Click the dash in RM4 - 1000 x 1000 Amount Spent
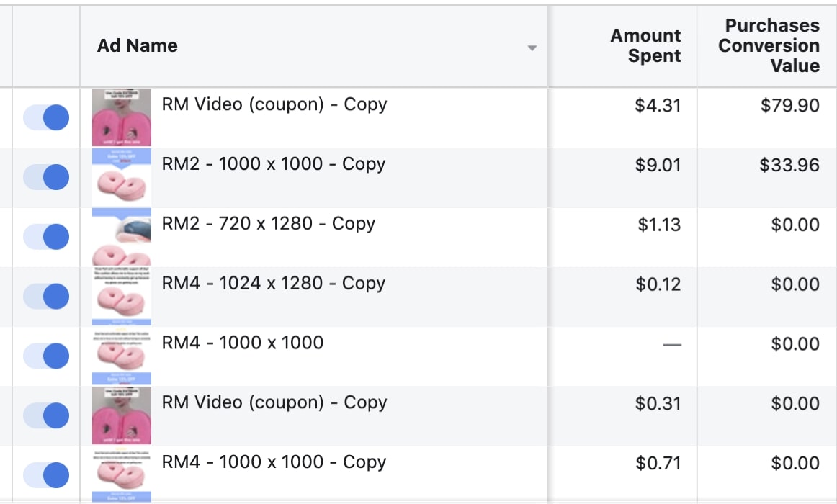 [673, 345]
